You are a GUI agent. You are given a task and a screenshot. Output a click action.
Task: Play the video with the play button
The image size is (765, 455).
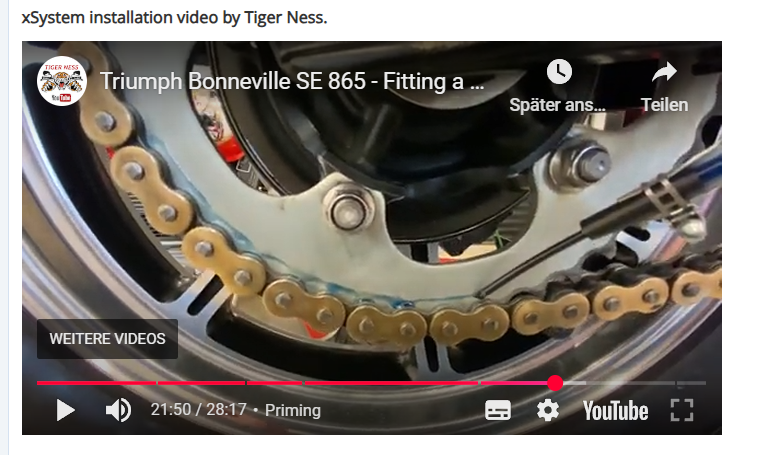(66, 410)
